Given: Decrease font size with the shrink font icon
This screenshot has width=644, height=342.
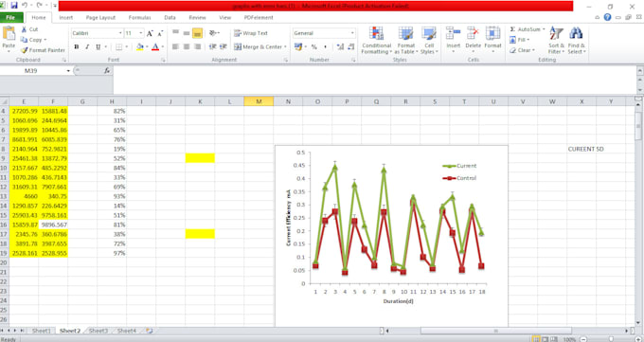Looking at the screenshot, I should (160, 33).
